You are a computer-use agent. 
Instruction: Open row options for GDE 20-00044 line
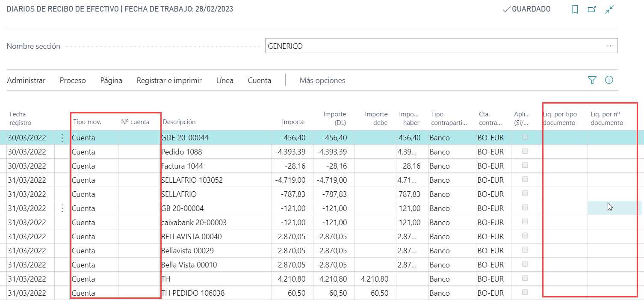click(x=62, y=138)
